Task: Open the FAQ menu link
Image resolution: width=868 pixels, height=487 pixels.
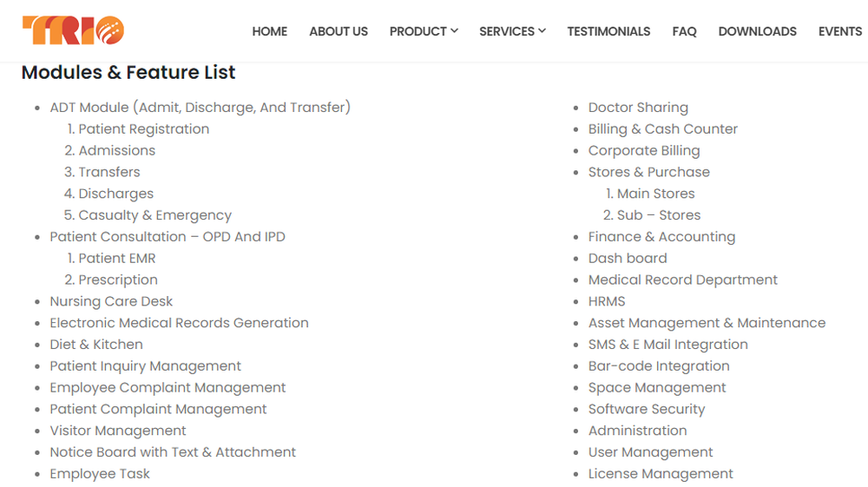Action: [684, 31]
